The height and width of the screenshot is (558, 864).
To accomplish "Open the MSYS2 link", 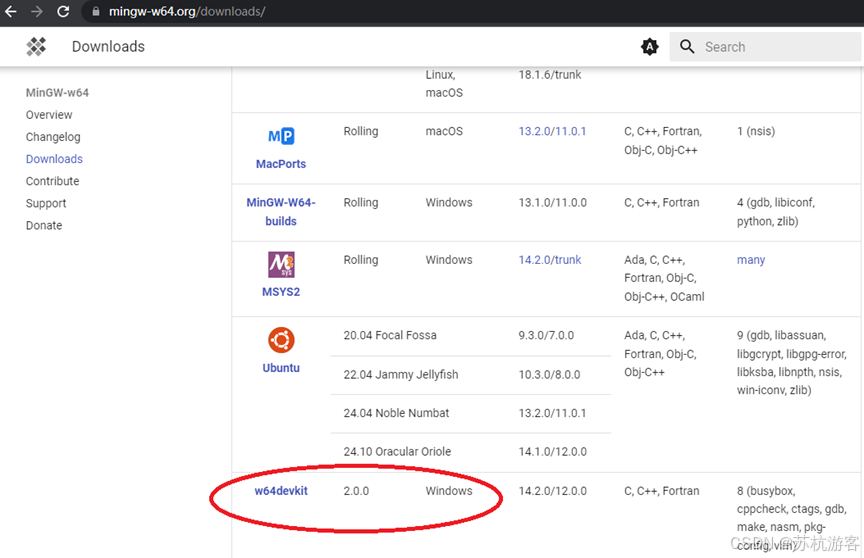I will (x=281, y=291).
